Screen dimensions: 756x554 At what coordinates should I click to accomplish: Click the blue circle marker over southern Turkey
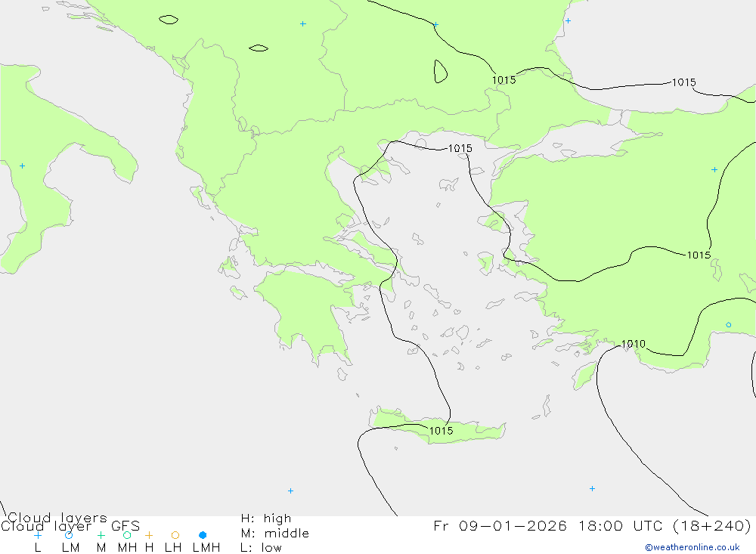(x=729, y=325)
